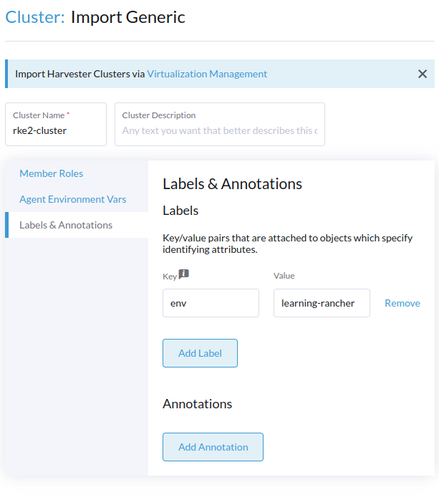Click the Key info tooltip icon
Image resolution: width=439 pixels, height=500 pixels.
[184, 274]
